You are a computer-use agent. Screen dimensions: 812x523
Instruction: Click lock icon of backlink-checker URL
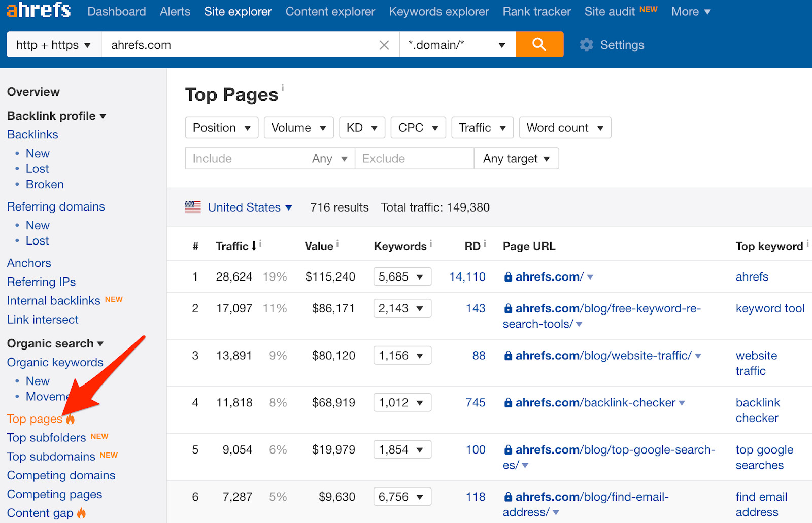tap(508, 403)
